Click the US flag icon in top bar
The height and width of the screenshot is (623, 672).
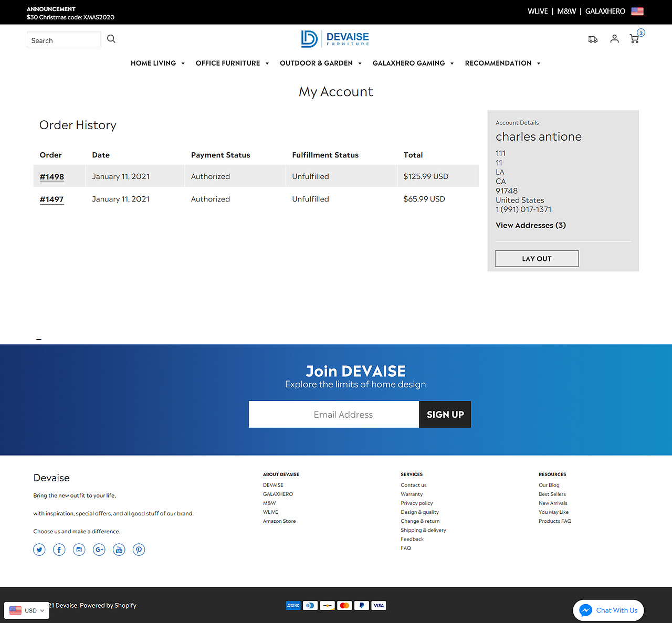[637, 11]
